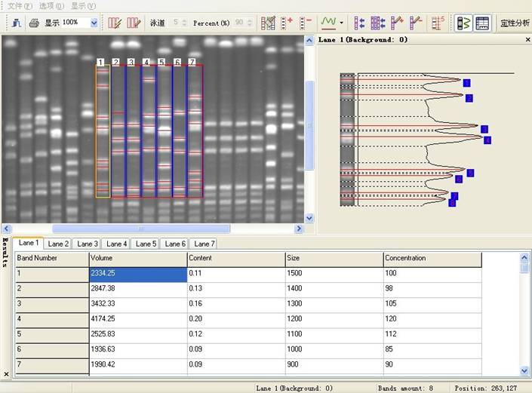The height and width of the screenshot is (393, 532).
Task: Click the Percent value spinner field
Action: 243,23
